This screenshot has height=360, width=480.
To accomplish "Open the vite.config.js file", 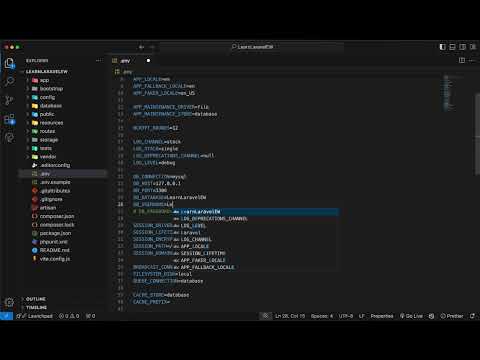I will 55,259.
